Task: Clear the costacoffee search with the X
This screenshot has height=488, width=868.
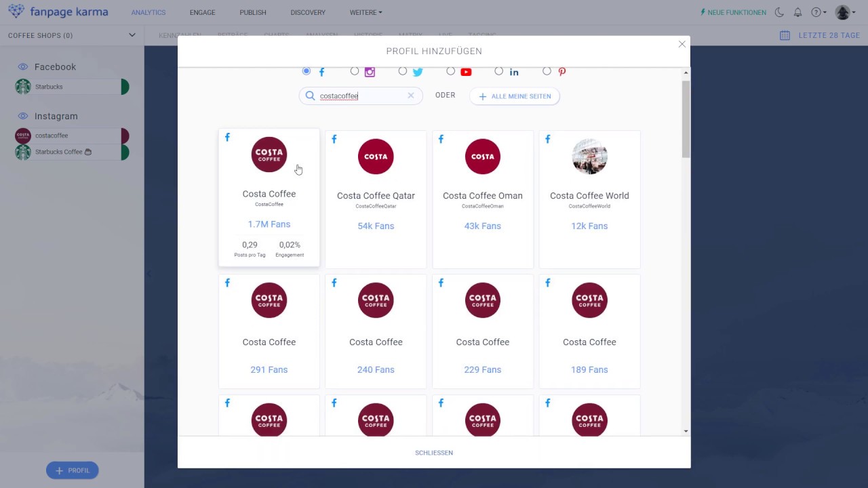Action: (410, 96)
